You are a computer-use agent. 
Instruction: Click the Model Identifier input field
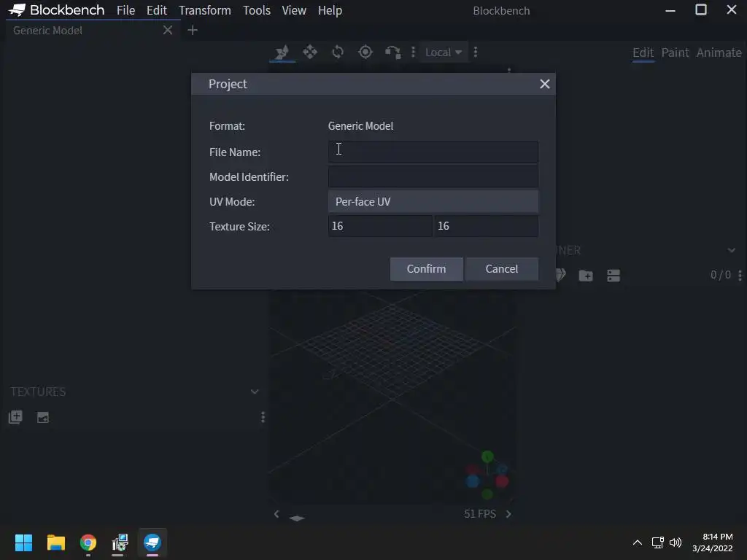coord(433,176)
